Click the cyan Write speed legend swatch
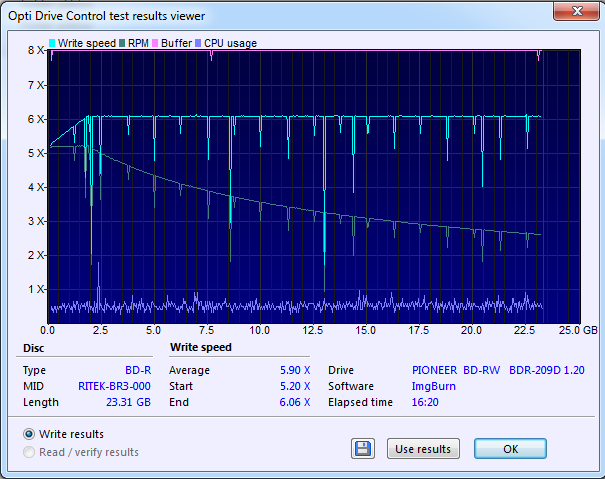 point(52,43)
